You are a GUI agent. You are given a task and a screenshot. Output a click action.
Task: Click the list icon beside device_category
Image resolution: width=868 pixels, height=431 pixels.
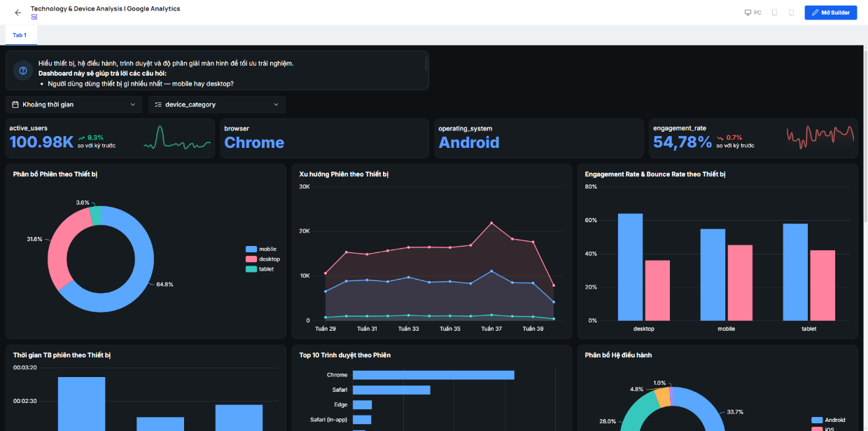pos(158,104)
